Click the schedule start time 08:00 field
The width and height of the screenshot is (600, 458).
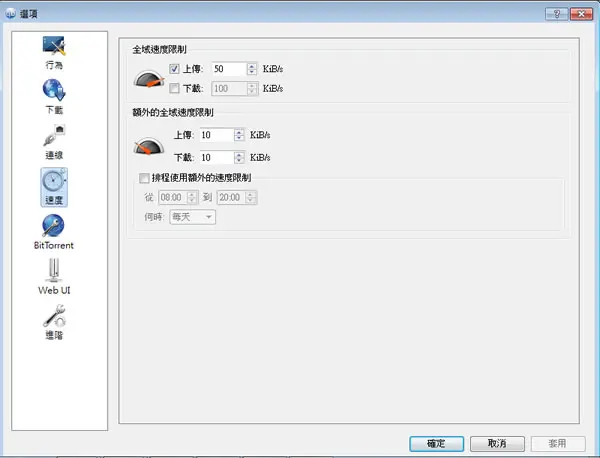[x=173, y=197]
